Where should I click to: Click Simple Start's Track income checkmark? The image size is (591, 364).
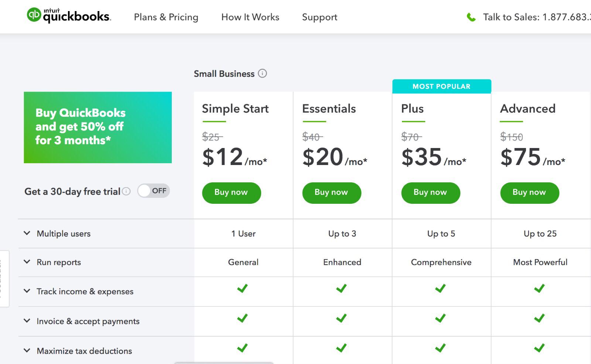coord(243,288)
